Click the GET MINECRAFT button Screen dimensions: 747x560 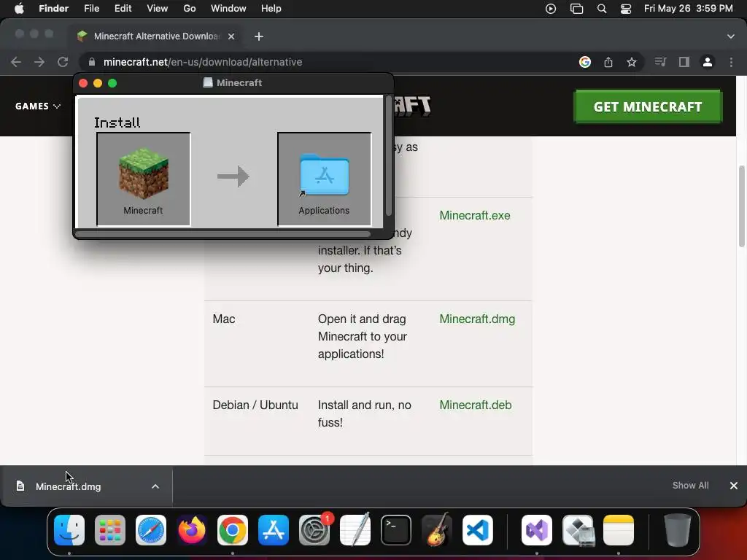pos(648,106)
